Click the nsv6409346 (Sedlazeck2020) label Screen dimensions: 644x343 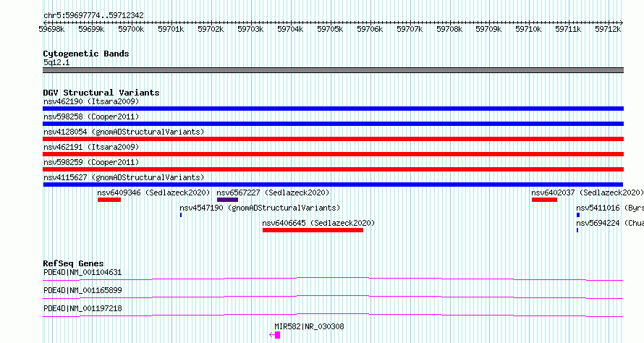pyautogui.click(x=153, y=192)
